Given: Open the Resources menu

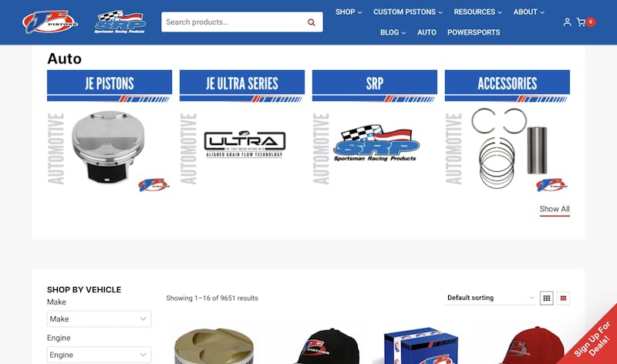Looking at the screenshot, I should 477,12.
